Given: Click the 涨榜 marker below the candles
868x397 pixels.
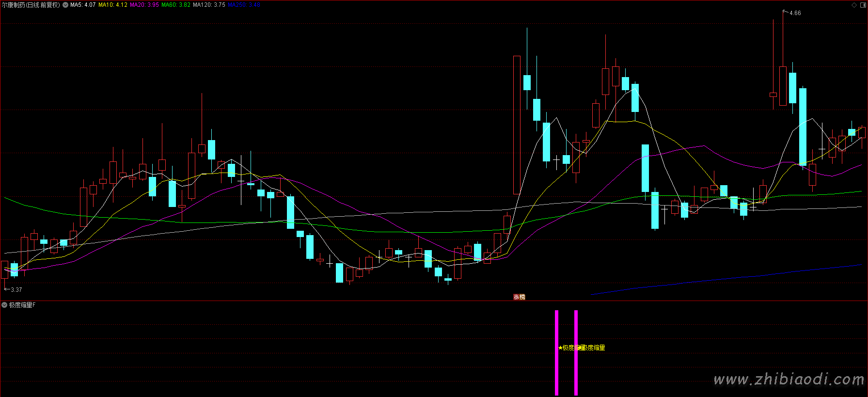Looking at the screenshot, I should coord(519,297).
